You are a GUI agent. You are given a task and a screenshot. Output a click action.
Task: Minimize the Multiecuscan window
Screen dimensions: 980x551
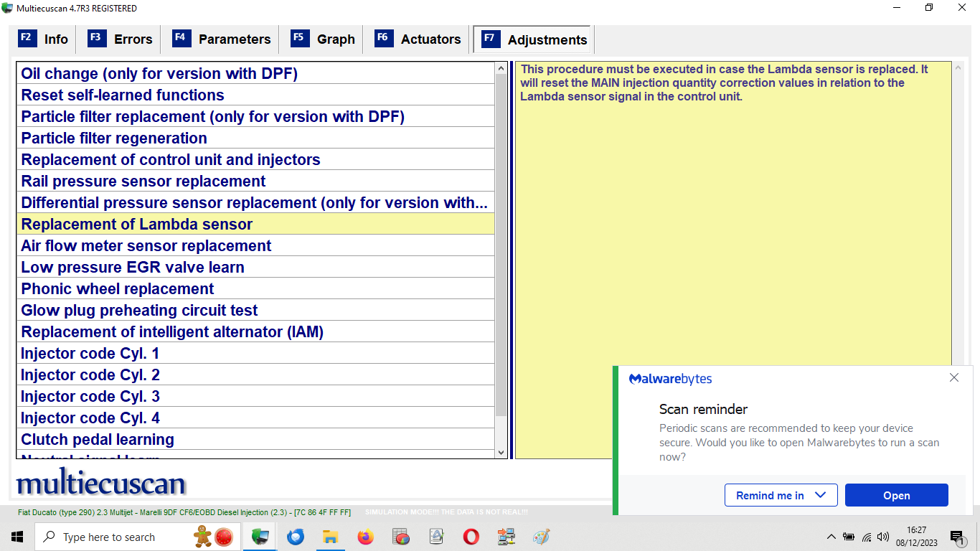(x=896, y=8)
